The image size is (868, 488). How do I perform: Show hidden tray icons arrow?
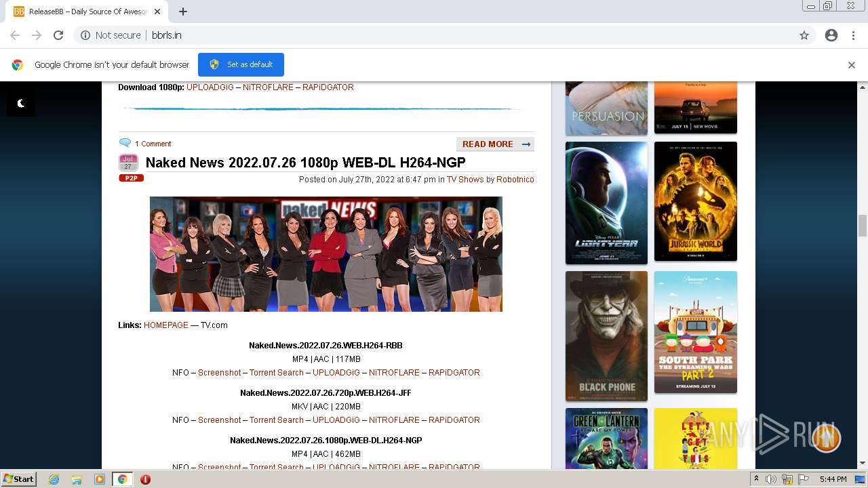(756, 479)
